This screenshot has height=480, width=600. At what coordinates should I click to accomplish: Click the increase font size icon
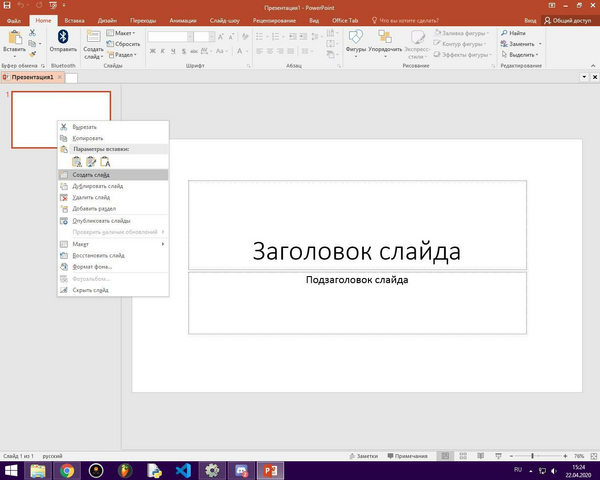click(x=221, y=37)
